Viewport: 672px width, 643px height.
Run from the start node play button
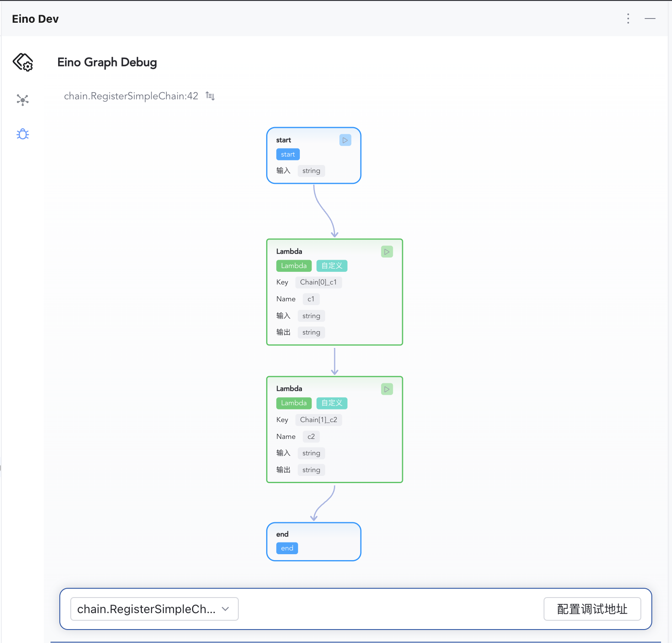coord(345,140)
